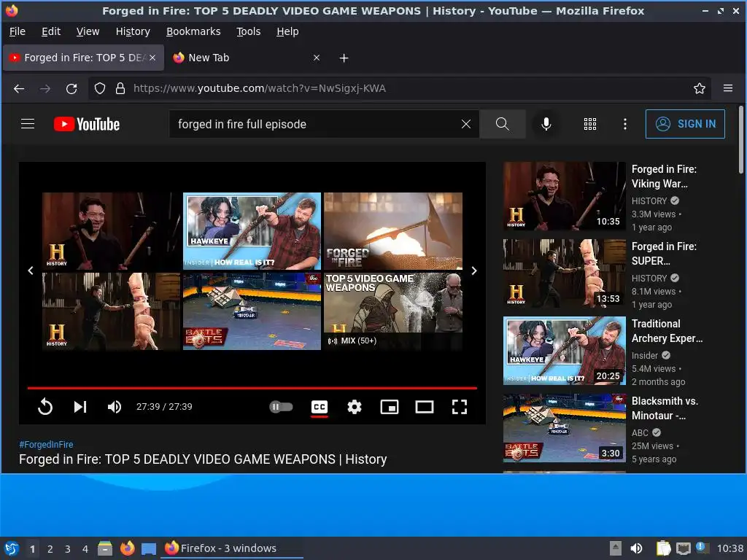
Task: Click the page vertical scrollbar
Action: 741,139
